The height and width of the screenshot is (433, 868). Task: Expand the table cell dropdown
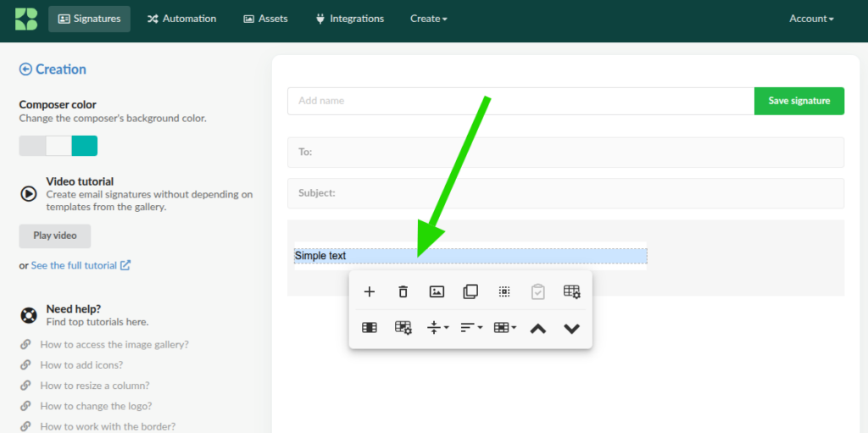[505, 328]
